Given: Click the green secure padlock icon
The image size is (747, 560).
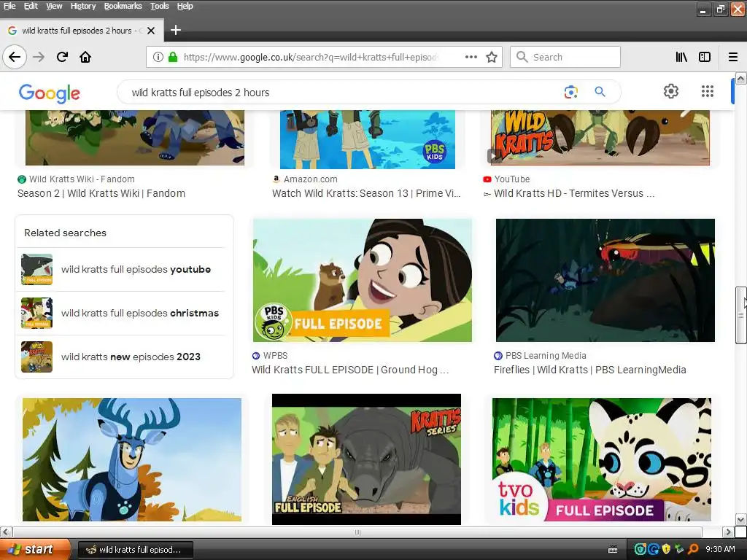Looking at the screenshot, I should [x=173, y=57].
